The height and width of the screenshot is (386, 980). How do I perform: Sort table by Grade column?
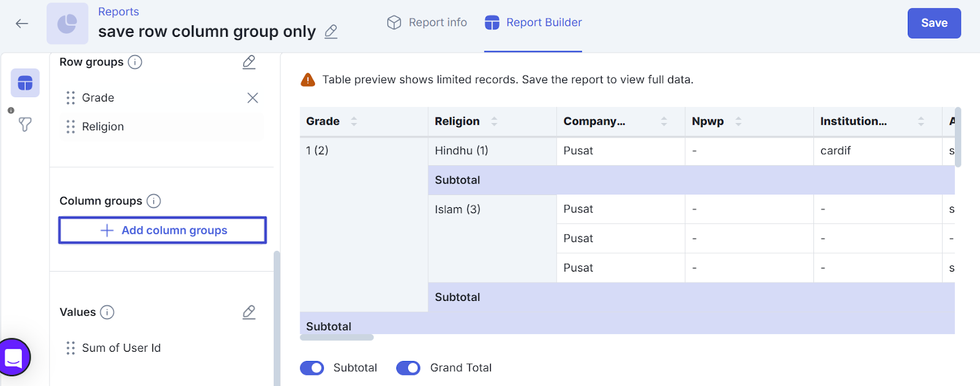(354, 121)
